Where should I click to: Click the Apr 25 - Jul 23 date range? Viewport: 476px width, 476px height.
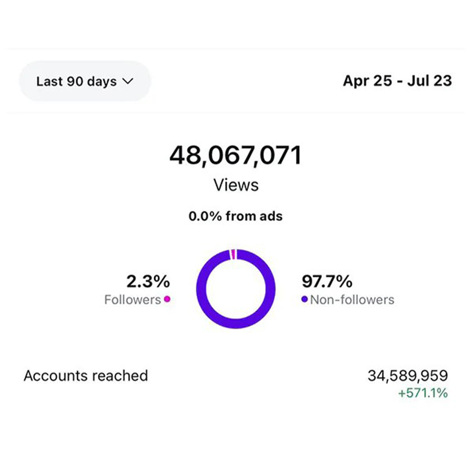click(397, 81)
